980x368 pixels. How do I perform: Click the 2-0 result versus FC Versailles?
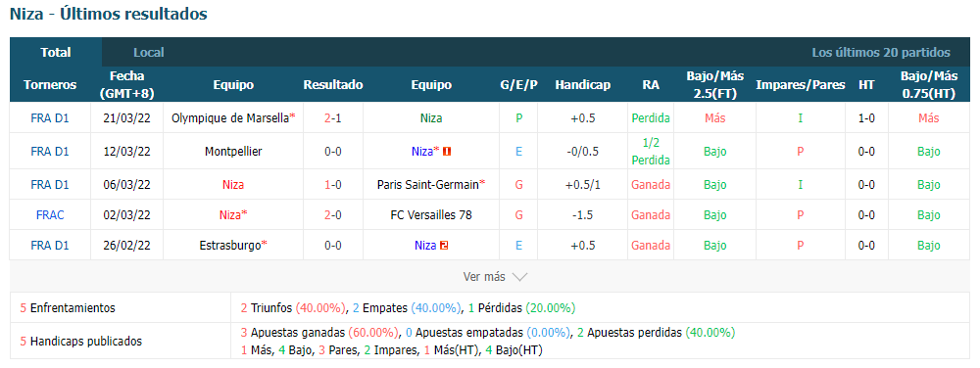pyautogui.click(x=333, y=214)
